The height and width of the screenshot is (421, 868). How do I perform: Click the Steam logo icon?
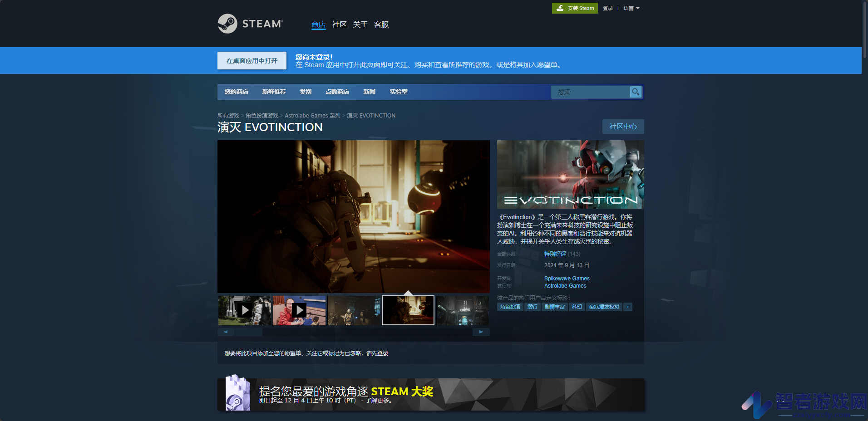(x=227, y=24)
